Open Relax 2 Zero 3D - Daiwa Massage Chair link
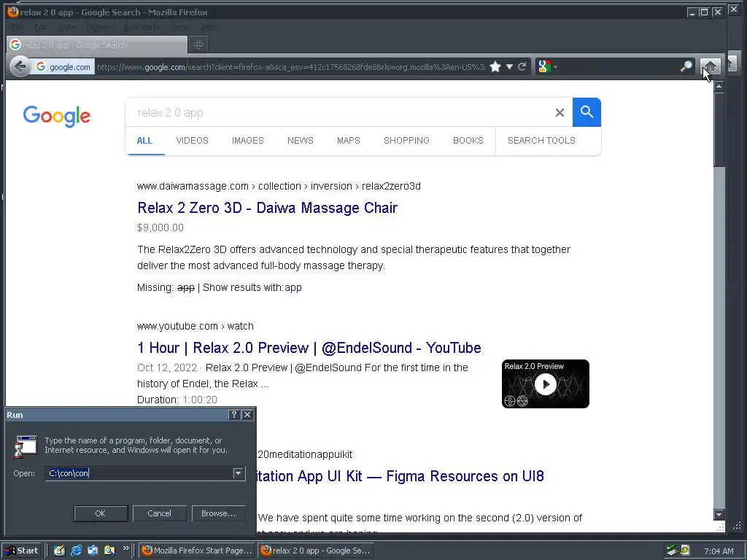 click(x=267, y=208)
